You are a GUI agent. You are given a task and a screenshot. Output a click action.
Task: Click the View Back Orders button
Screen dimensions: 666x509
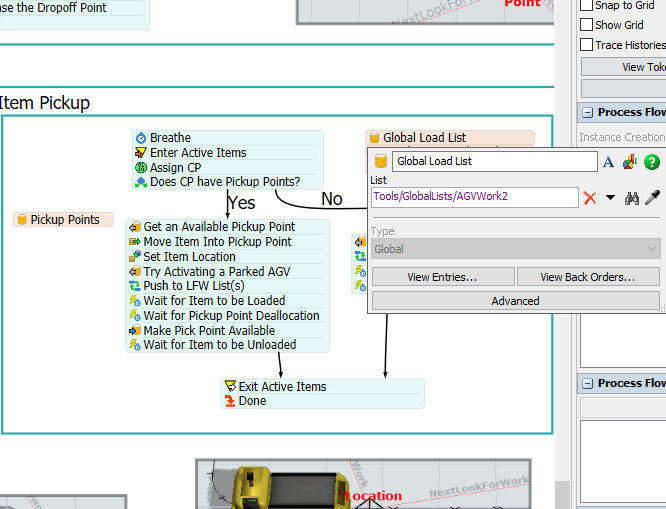coord(588,277)
